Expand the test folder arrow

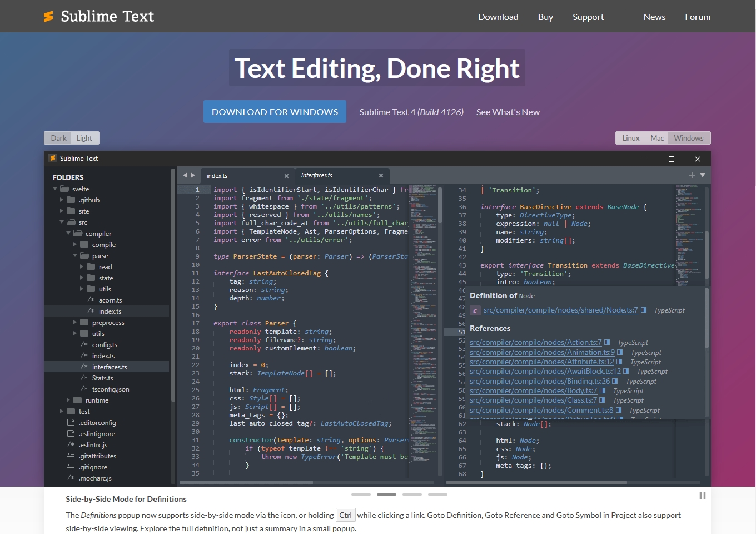click(62, 412)
